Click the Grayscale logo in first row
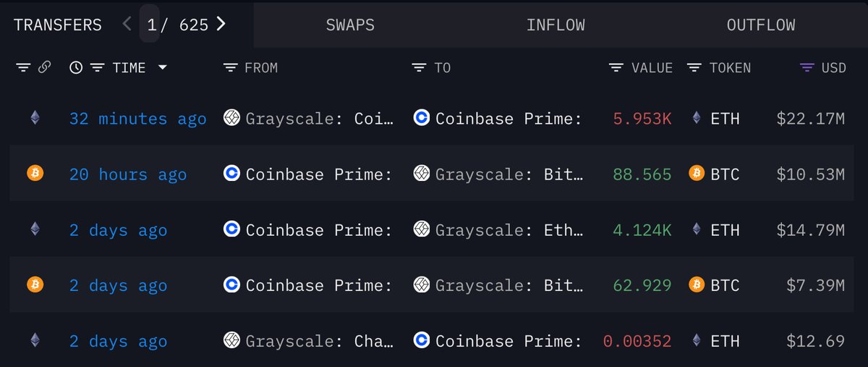The width and height of the screenshot is (868, 367). [x=231, y=117]
